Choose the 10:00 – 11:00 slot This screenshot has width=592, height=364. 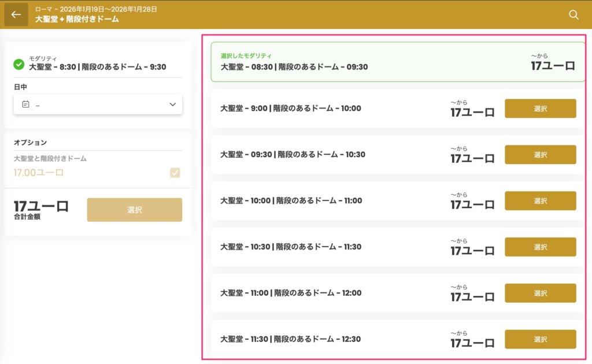tap(540, 201)
